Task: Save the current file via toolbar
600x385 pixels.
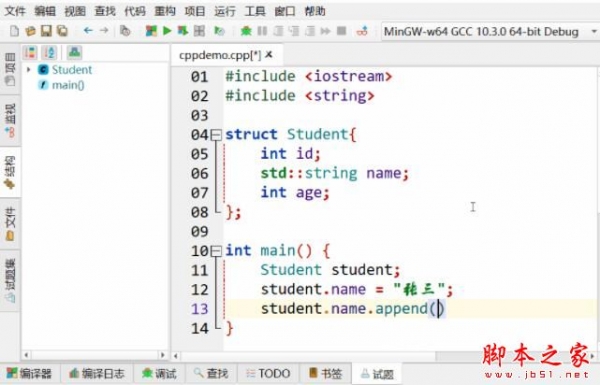Action: pyautogui.click(x=46, y=31)
